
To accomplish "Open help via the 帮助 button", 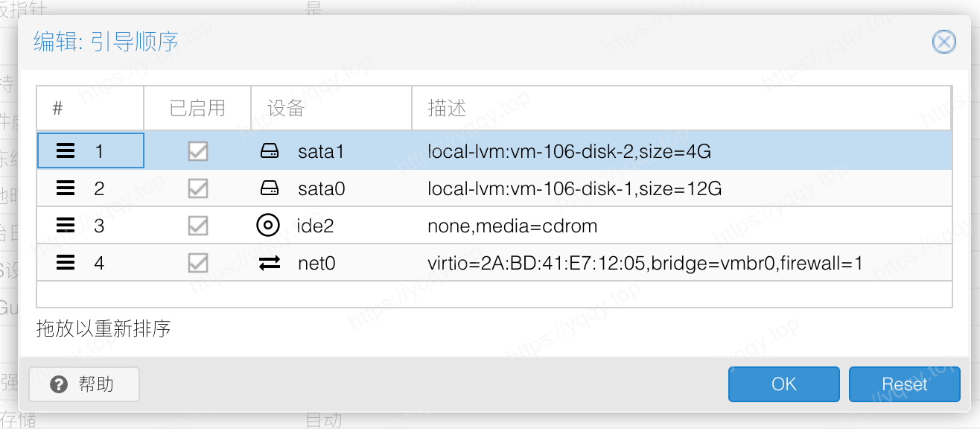I will click(x=84, y=384).
